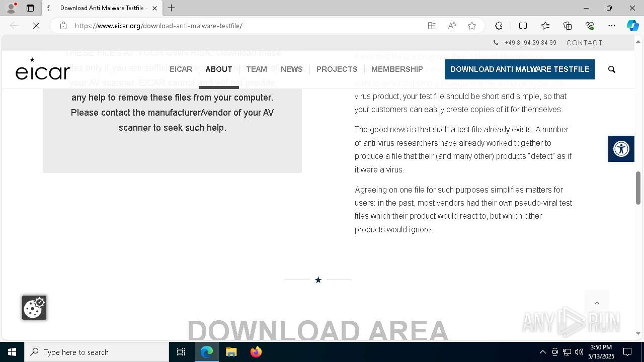Open Microsoft Edge from taskbar
This screenshot has height=362, width=644.
[207, 352]
